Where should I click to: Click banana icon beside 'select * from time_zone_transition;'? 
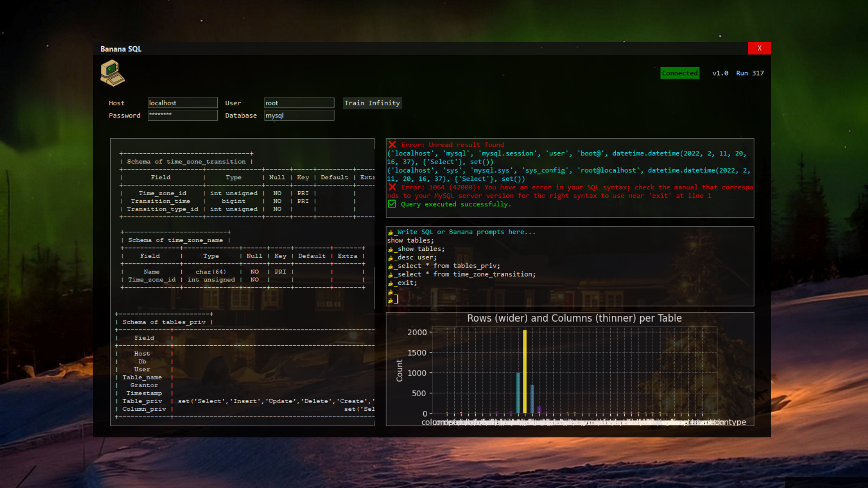[391, 275]
